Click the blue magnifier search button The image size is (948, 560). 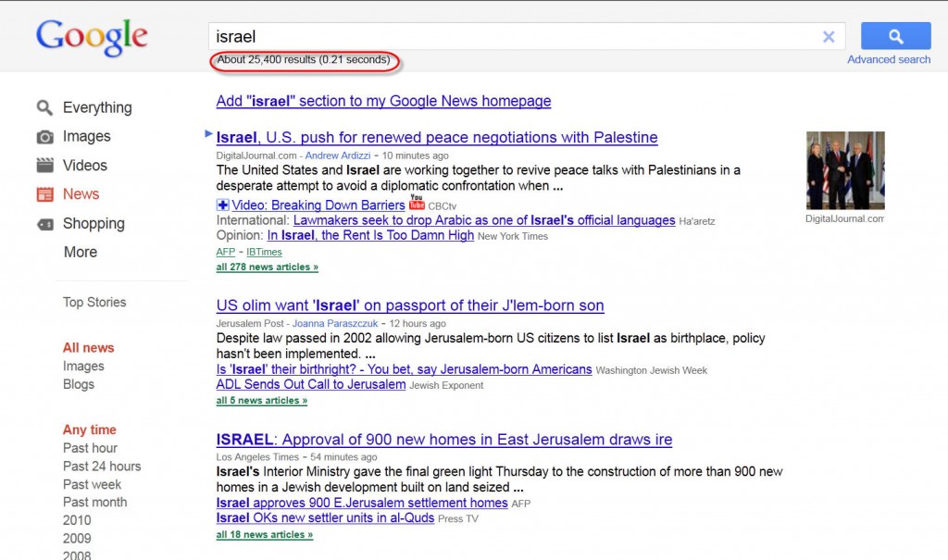[x=894, y=35]
